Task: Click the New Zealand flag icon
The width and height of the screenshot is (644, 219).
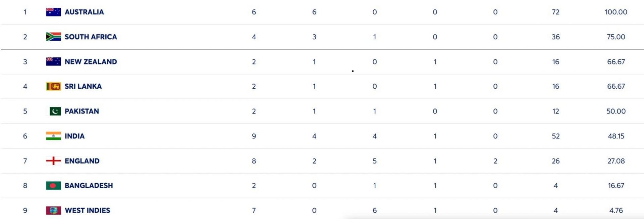Action: point(53,62)
